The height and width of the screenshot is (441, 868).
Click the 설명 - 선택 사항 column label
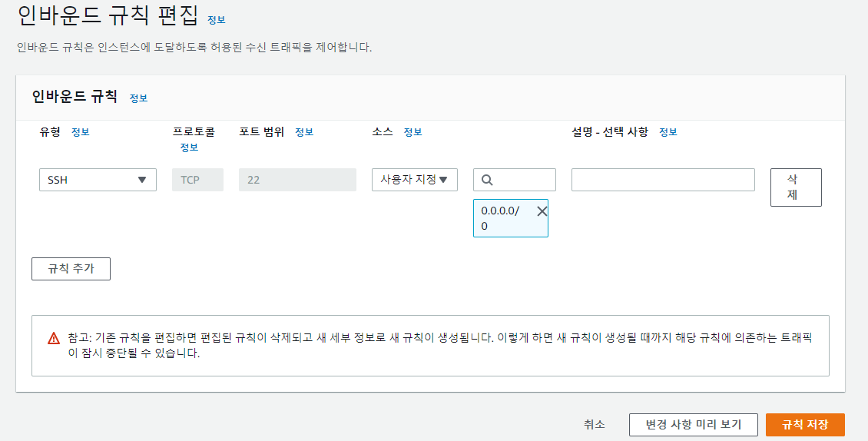point(610,132)
